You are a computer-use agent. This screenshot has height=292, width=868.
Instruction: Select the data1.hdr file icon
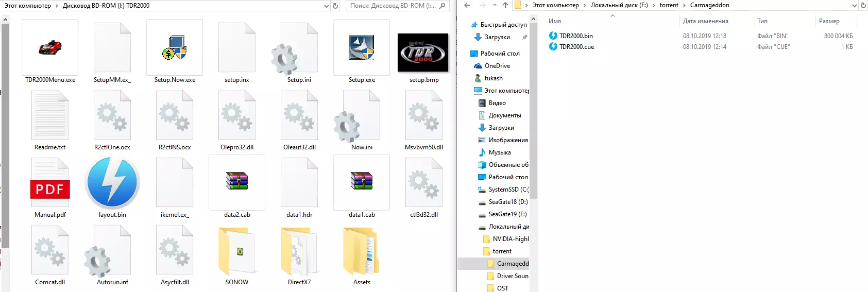point(299,183)
